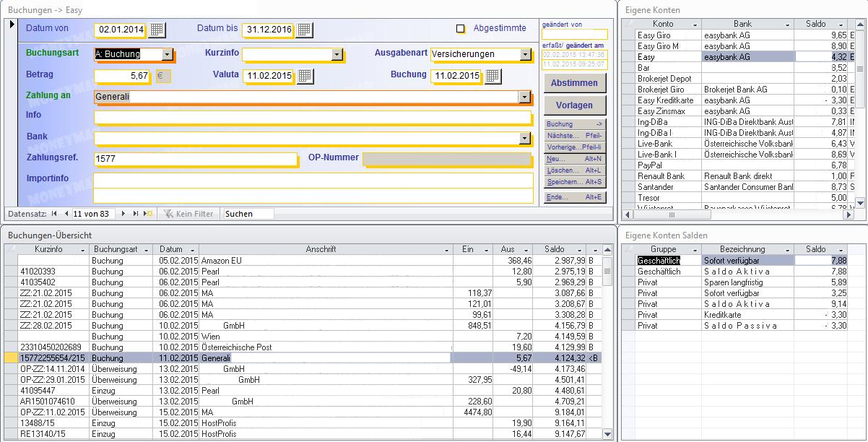Expand the Buchungsart dropdown

(x=168, y=54)
